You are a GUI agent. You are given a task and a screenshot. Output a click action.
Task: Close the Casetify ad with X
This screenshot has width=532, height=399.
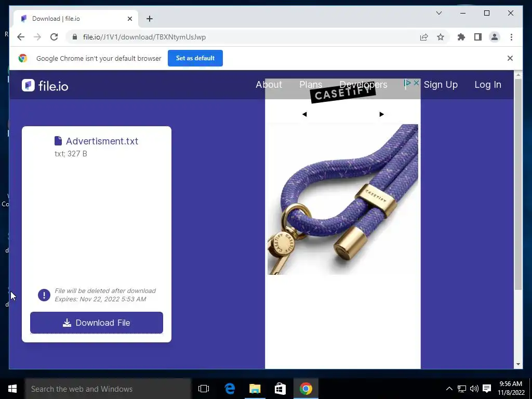[416, 83]
